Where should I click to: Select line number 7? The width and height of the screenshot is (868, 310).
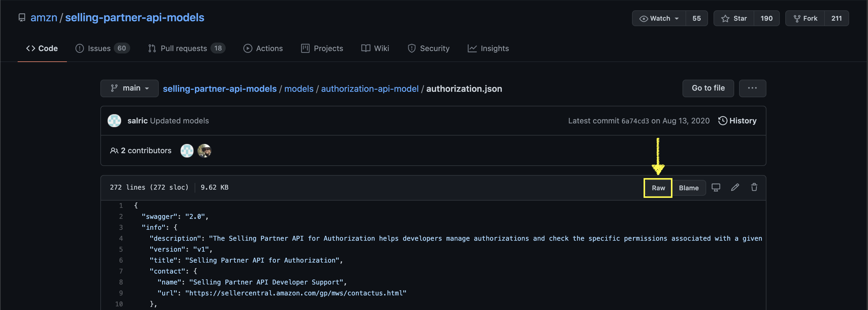[x=121, y=271]
